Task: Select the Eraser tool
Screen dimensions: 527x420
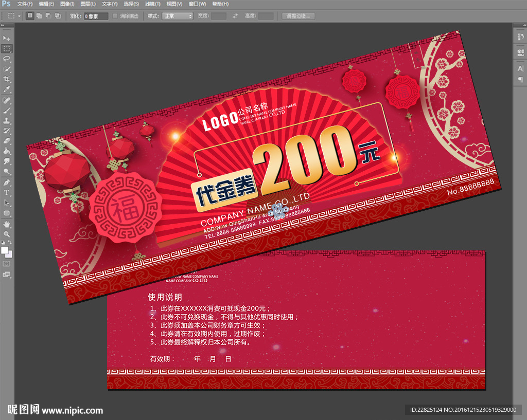Action: click(6, 141)
